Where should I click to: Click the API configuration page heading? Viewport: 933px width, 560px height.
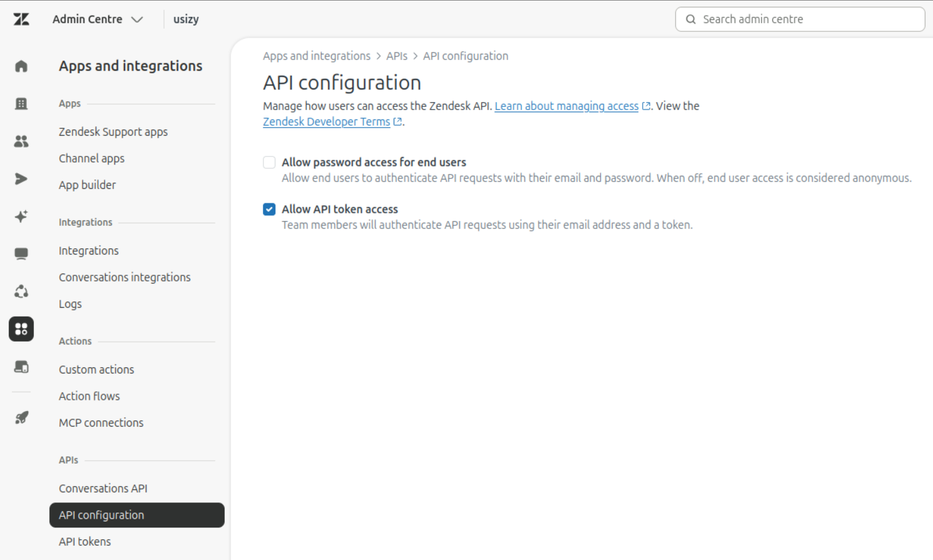(342, 83)
